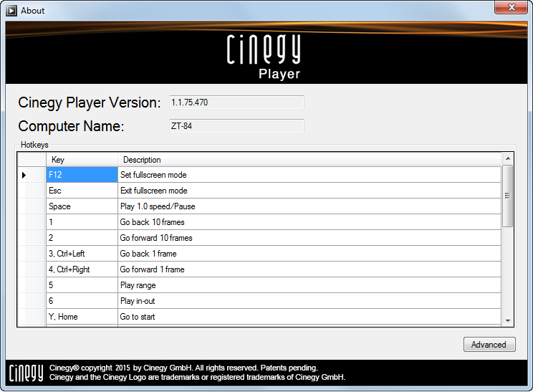The height and width of the screenshot is (392, 533).
Task: Click the Key column header
Action: coord(82,160)
